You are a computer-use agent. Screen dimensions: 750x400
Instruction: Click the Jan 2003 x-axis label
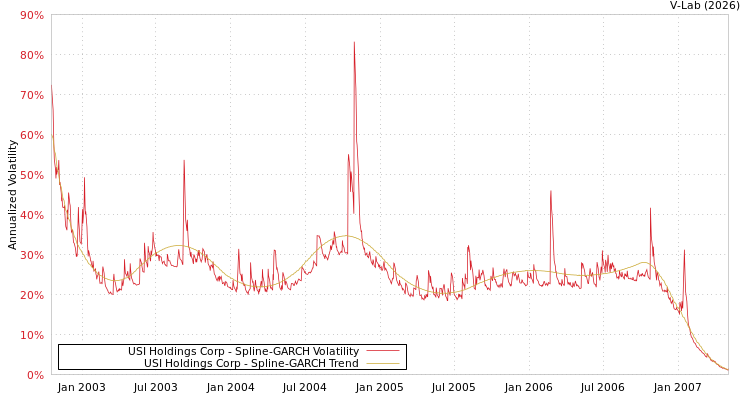(81, 387)
